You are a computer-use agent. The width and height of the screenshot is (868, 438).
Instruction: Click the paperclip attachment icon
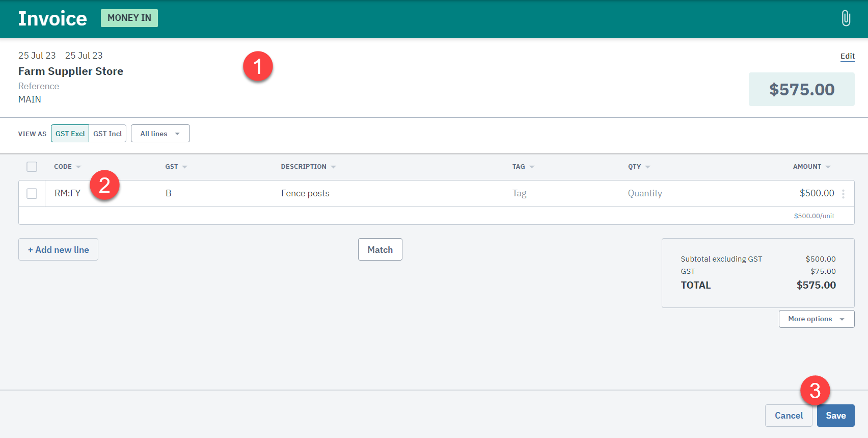[846, 18]
